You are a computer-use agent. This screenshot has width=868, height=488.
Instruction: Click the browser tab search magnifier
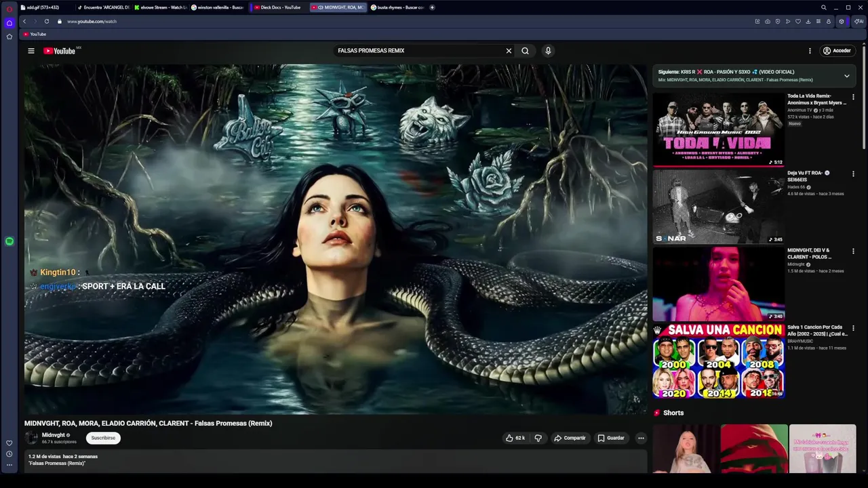click(x=823, y=7)
